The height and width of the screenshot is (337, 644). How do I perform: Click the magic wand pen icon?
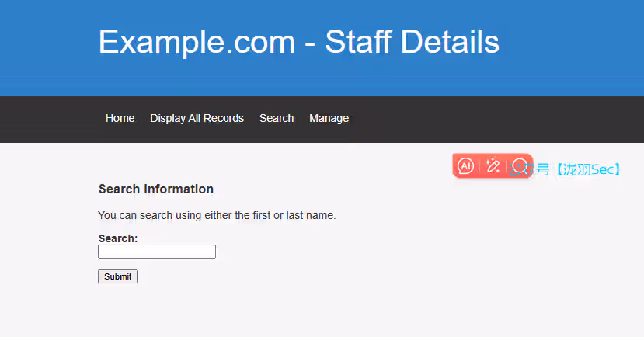[x=493, y=166]
